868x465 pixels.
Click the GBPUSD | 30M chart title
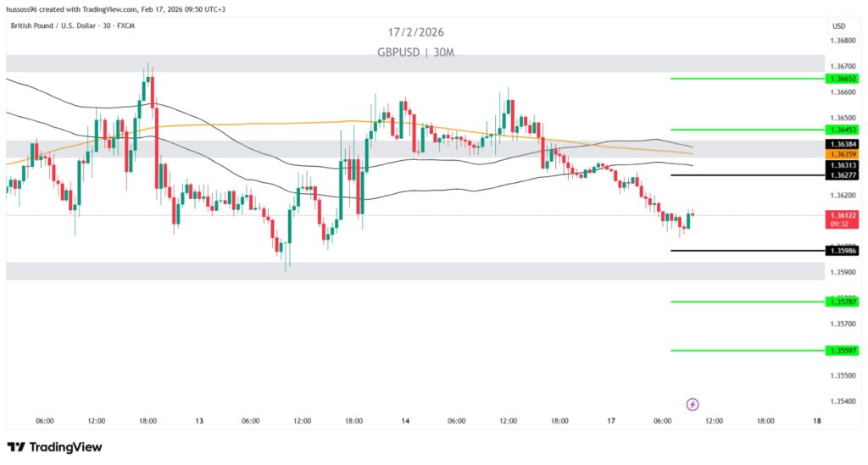click(416, 52)
